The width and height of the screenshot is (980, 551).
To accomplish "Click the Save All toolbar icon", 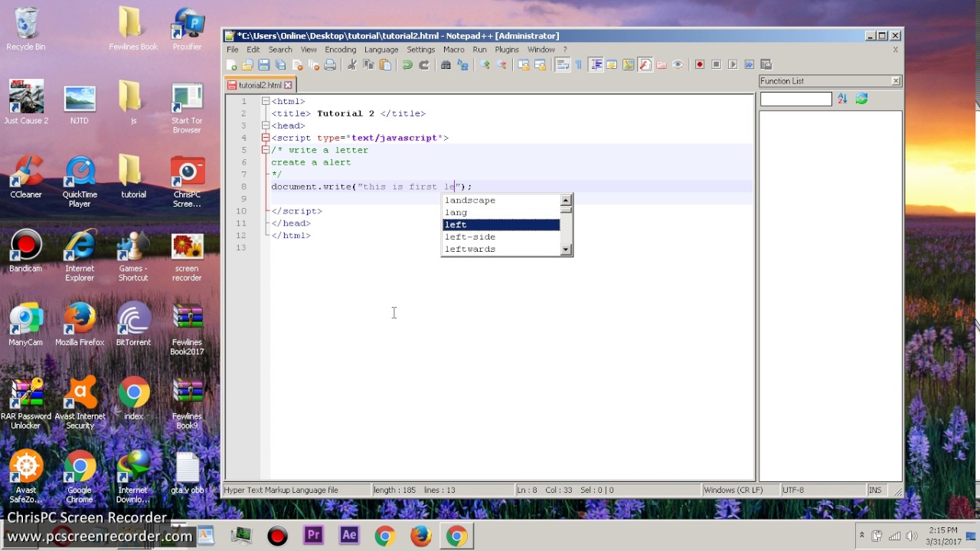I will [x=280, y=65].
